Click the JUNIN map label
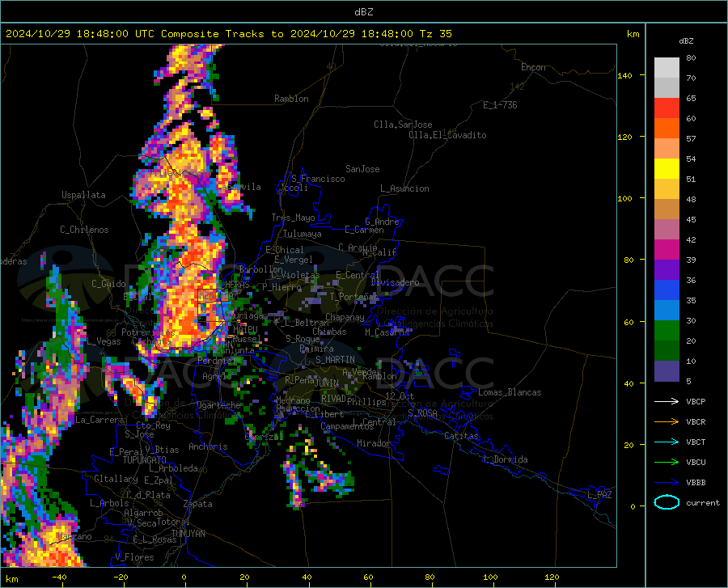 [x=327, y=383]
